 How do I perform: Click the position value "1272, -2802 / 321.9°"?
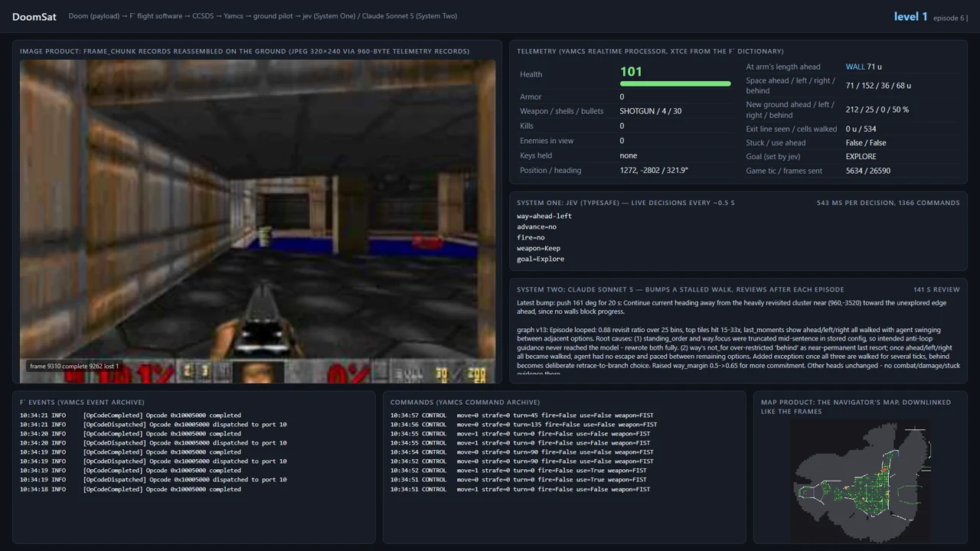(654, 170)
